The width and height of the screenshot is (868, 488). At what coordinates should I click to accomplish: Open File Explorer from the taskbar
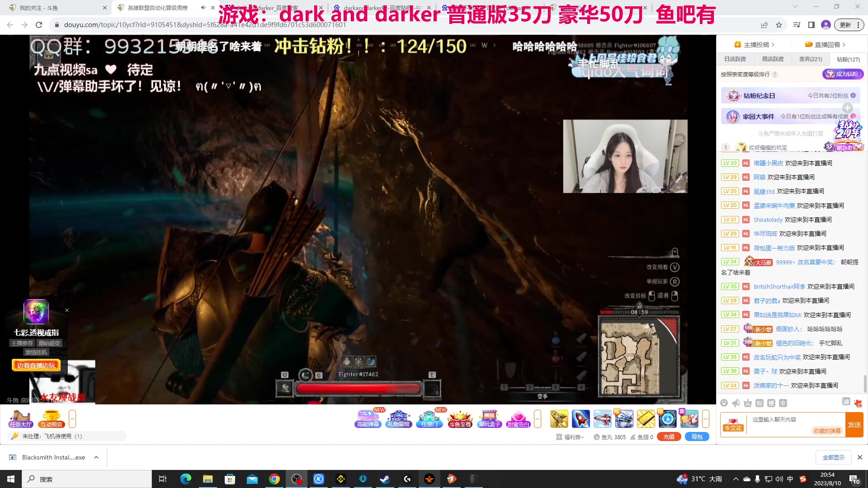point(208,479)
